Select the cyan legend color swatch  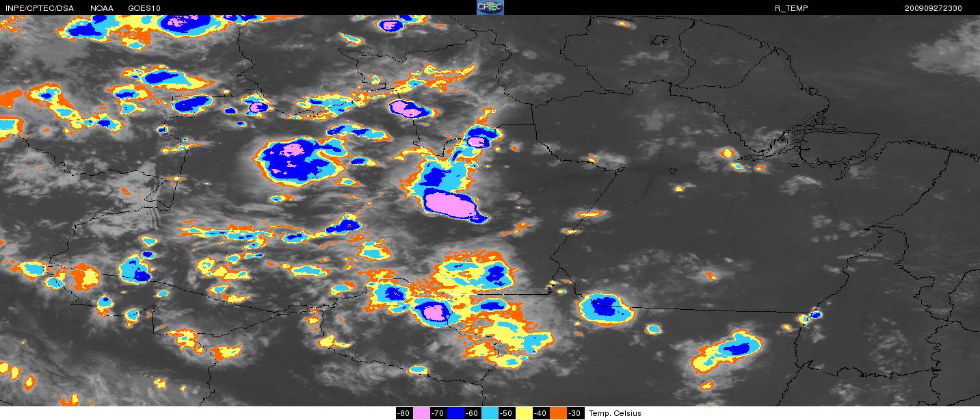click(490, 413)
